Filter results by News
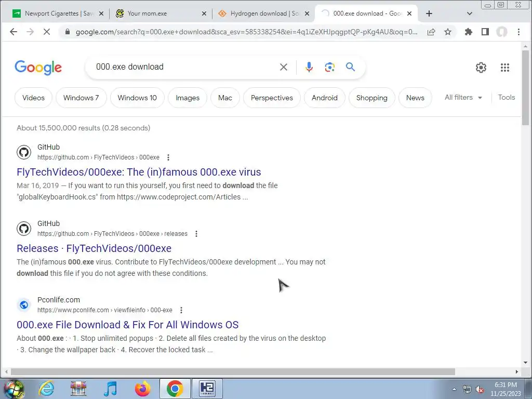Screen dimensions: 532x399 click(x=415, y=98)
